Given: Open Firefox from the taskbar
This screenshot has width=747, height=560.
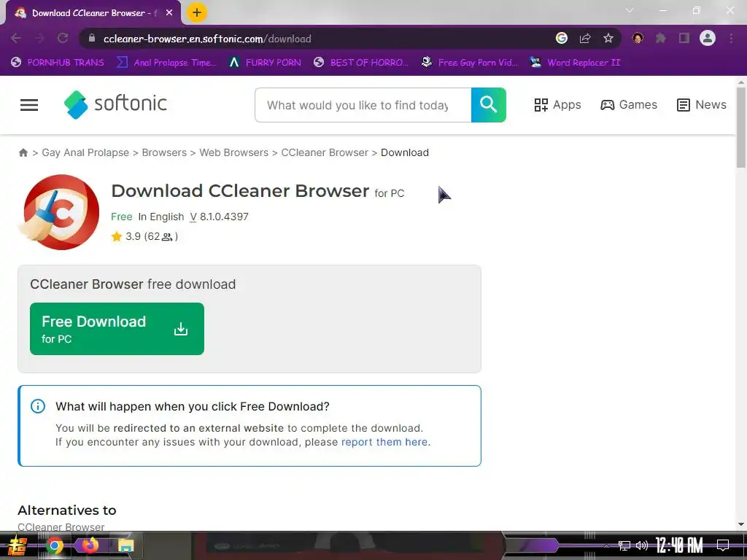Looking at the screenshot, I should [90, 545].
